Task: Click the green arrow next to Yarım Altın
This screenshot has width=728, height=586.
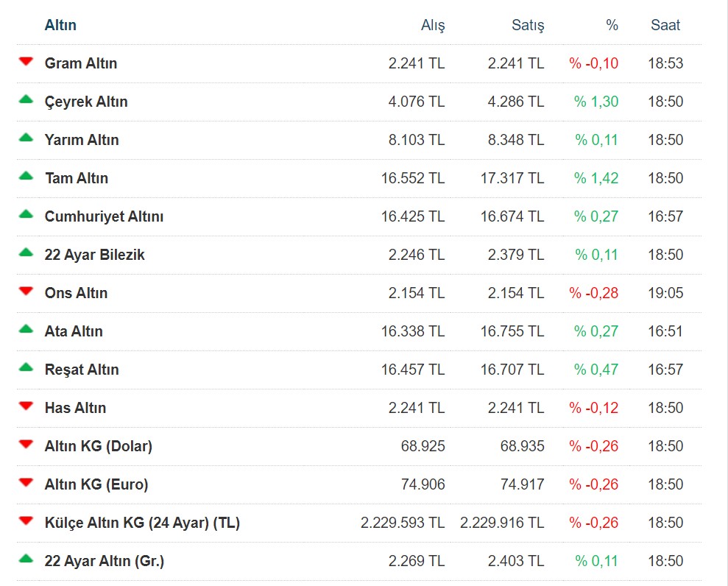Action: pos(26,138)
